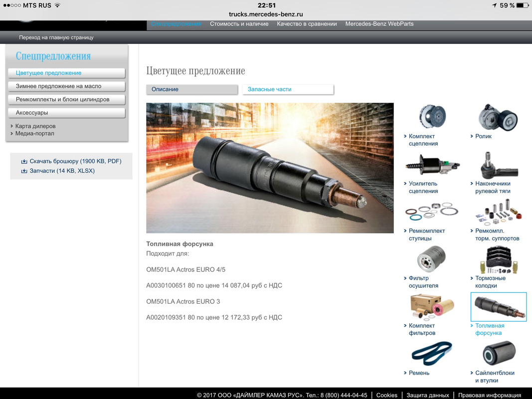Tap the trucks.mercedes-benz.ru address bar
532x399 pixels.
pyautogui.click(x=266, y=14)
